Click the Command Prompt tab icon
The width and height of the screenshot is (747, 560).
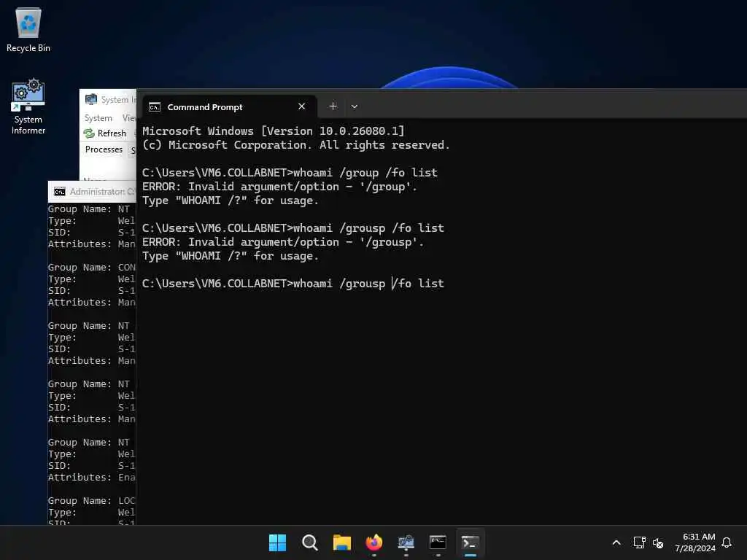coord(155,107)
